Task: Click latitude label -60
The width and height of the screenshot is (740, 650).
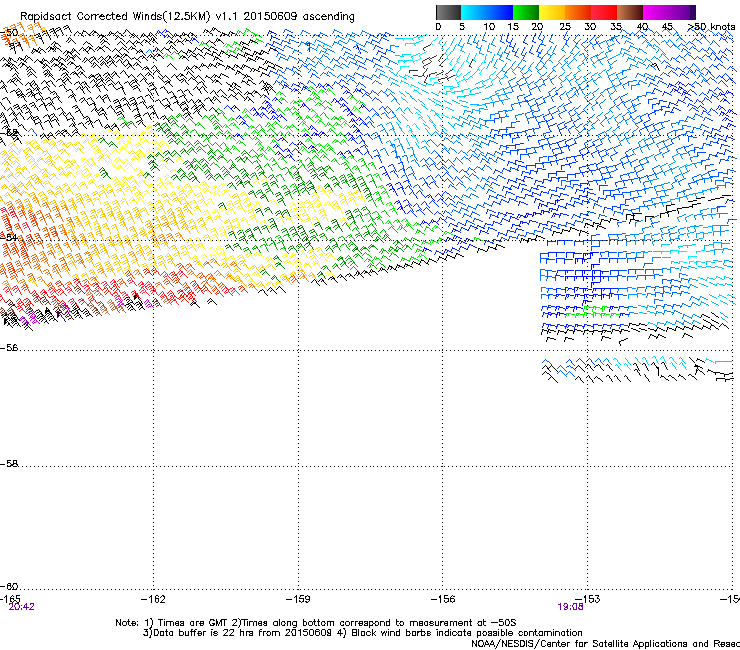Action: click(9, 587)
